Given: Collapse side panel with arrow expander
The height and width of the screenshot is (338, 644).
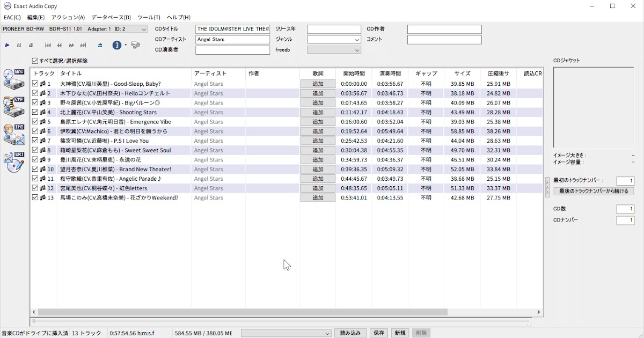Looking at the screenshot, I should point(547,188).
